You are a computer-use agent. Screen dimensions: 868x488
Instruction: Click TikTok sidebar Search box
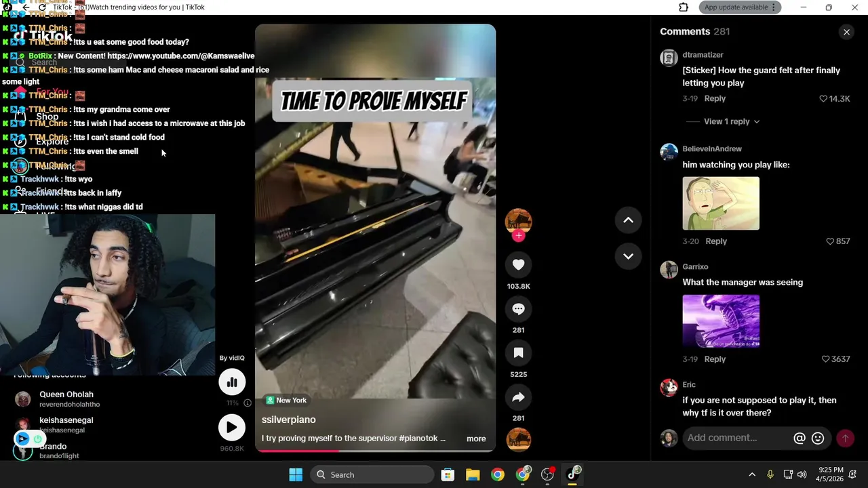[44, 62]
